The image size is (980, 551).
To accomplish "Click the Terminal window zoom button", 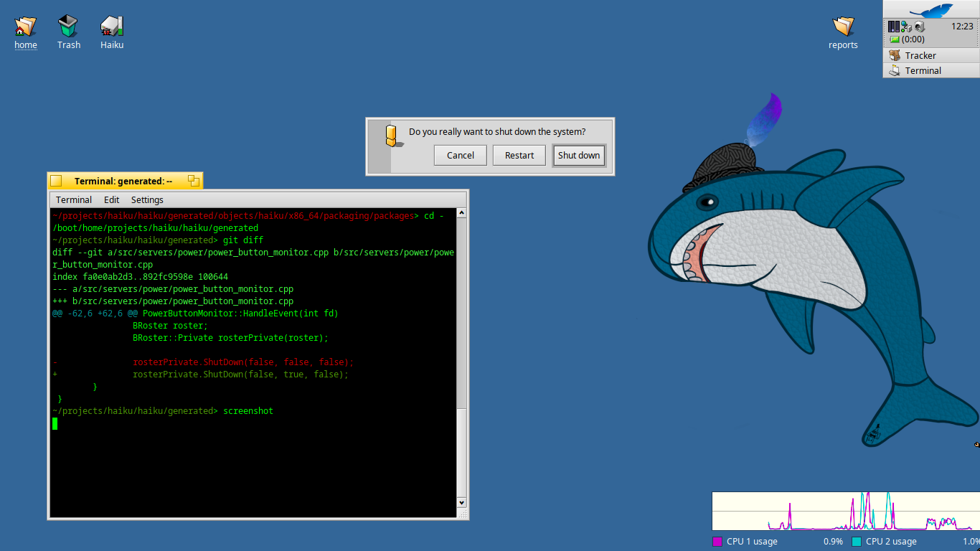I will (x=193, y=181).
